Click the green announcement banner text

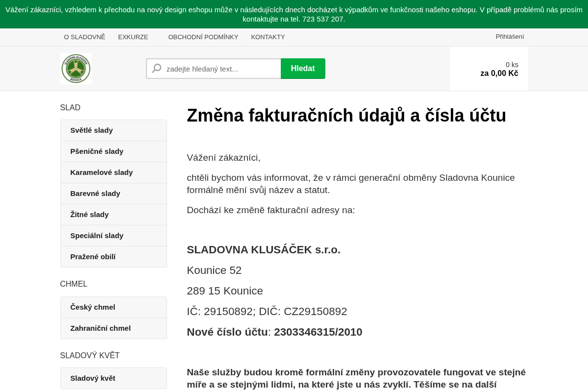(294, 14)
